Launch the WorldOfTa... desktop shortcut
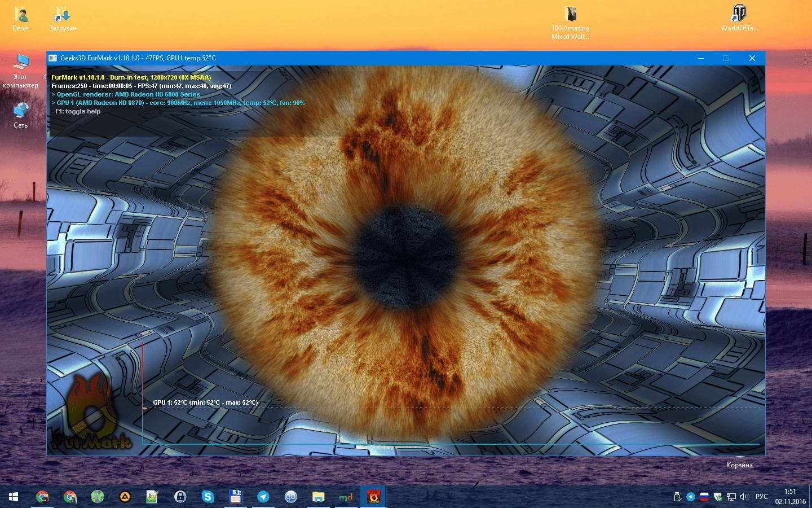 click(x=739, y=19)
